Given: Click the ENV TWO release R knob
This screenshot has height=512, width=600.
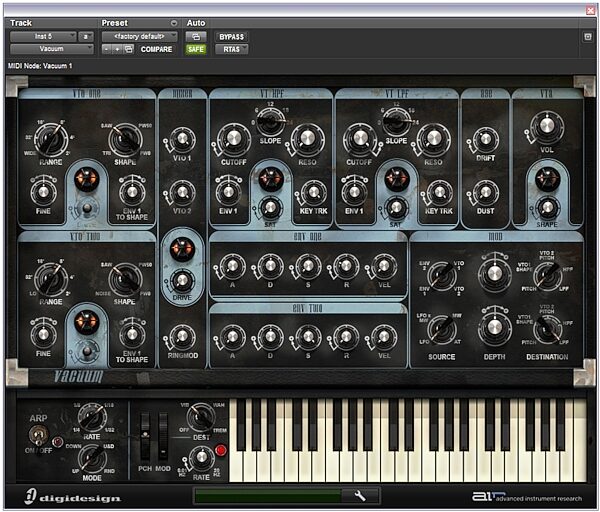Looking at the screenshot, I should [346, 337].
